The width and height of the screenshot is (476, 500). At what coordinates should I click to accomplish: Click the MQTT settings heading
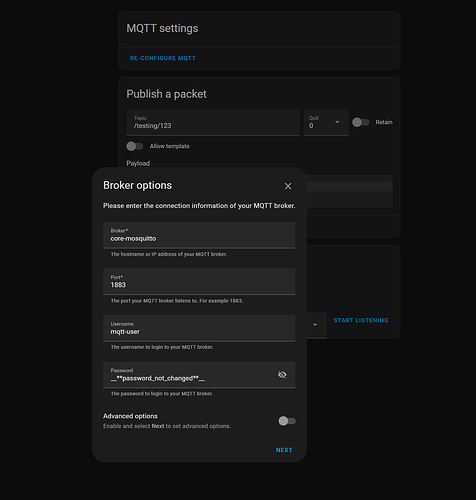pyautogui.click(x=162, y=28)
